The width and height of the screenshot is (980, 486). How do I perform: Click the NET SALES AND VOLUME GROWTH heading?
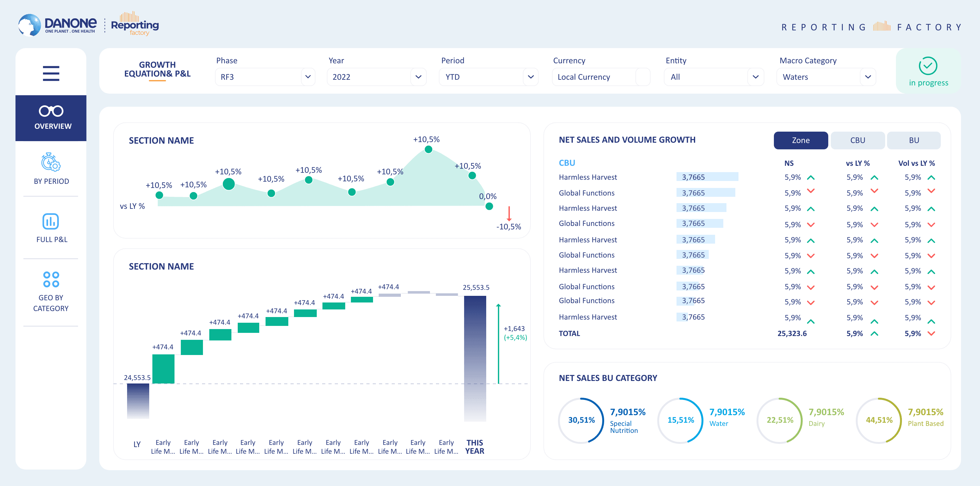(627, 140)
